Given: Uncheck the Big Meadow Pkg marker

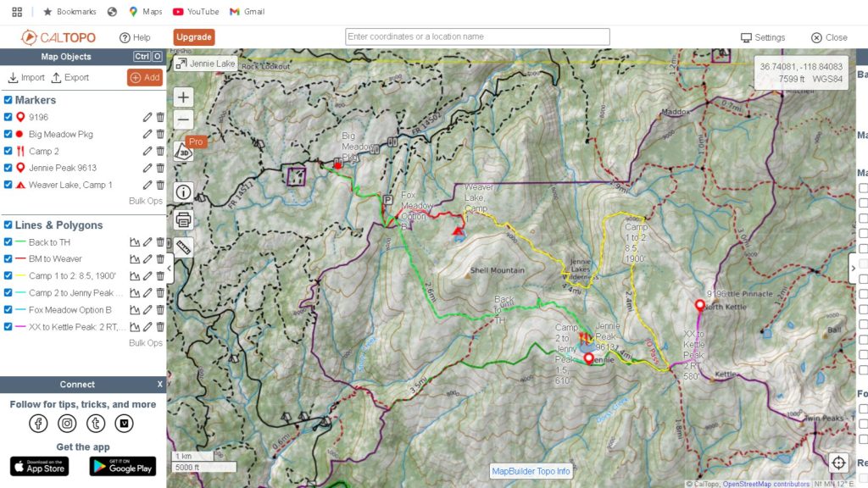Looking at the screenshot, I should [x=8, y=134].
